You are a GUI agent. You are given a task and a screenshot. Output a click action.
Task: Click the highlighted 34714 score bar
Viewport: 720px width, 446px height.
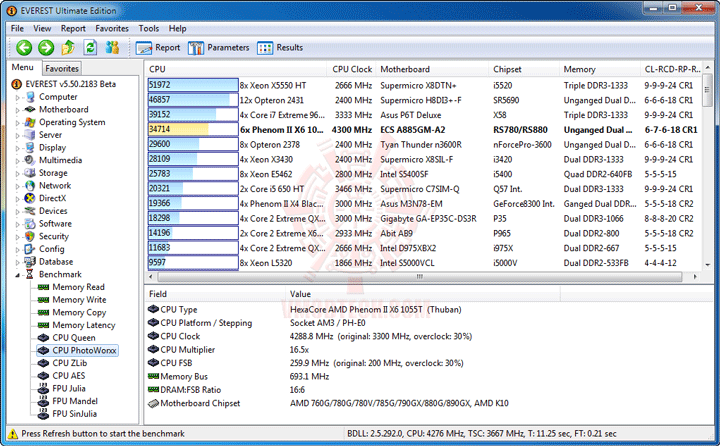point(193,130)
